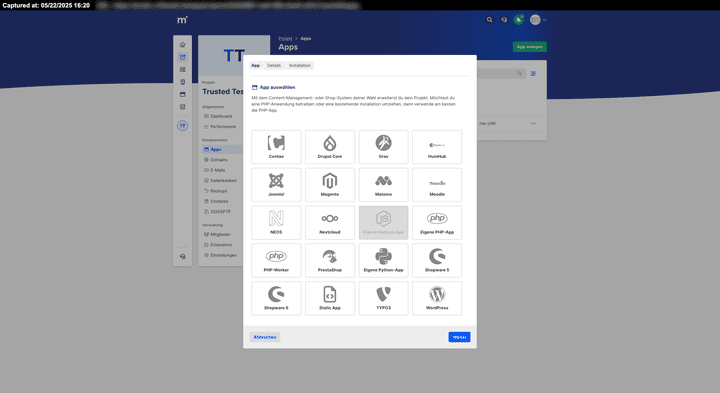Select the Shopware 6 app tile

276,298
